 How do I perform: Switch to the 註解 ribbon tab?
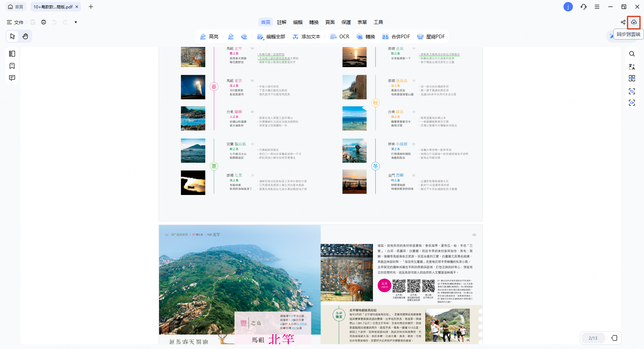(x=282, y=22)
